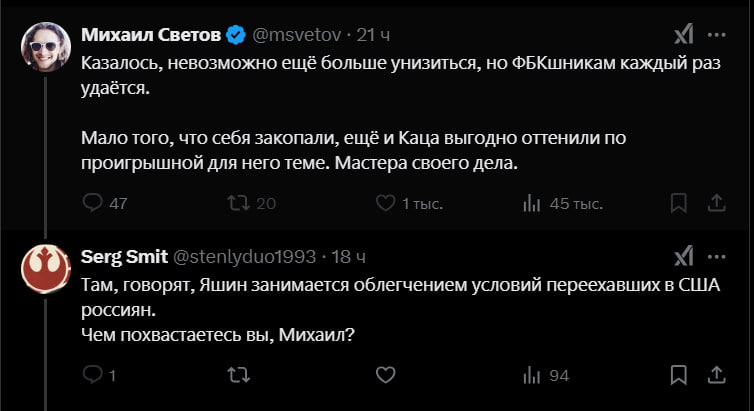Bookmark Serg Smit's reply
Screen dimensions: 754x411
click(679, 376)
